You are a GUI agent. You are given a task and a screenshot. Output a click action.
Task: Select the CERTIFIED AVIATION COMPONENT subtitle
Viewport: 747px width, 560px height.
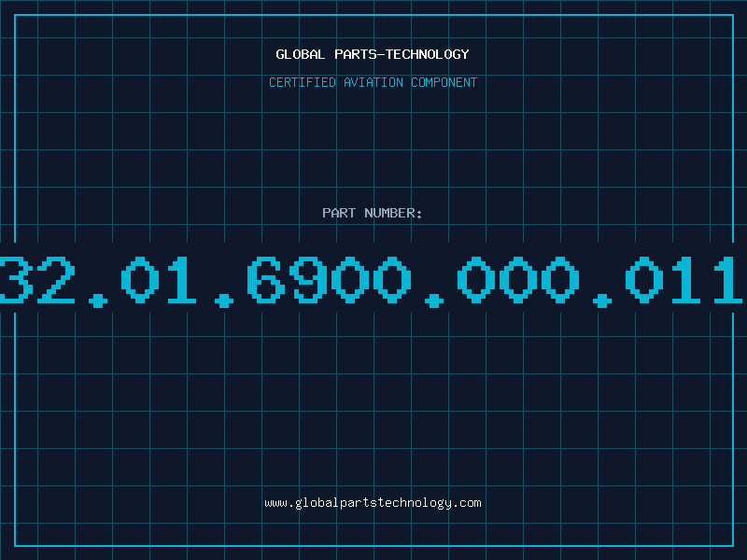pos(373,82)
